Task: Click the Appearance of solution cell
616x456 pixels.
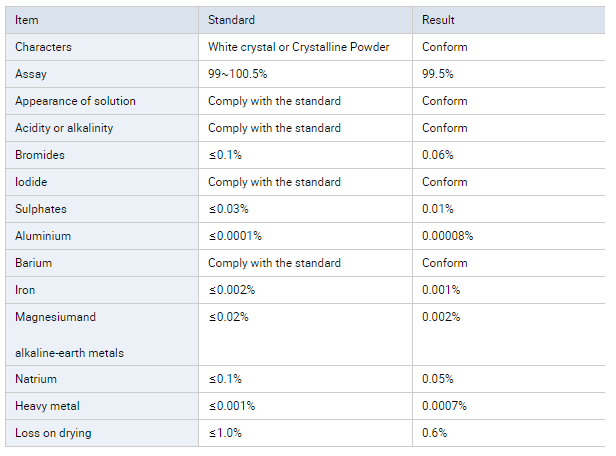Action: click(x=75, y=101)
